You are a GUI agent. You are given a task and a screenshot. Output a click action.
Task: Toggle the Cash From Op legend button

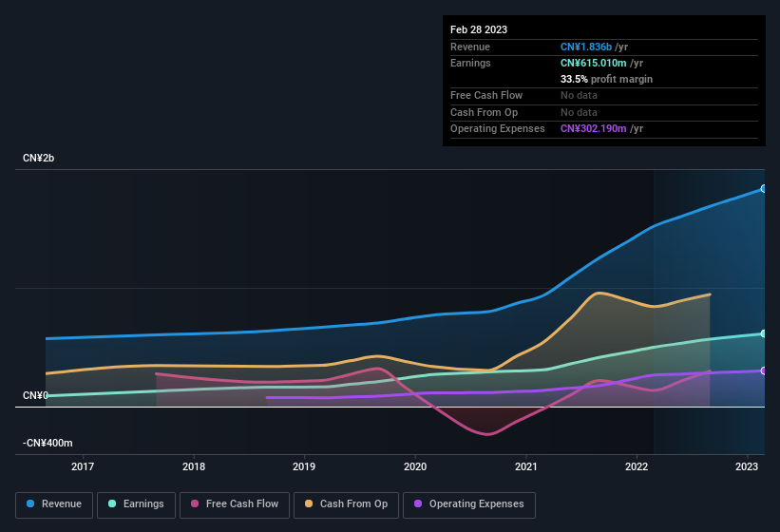click(346, 504)
